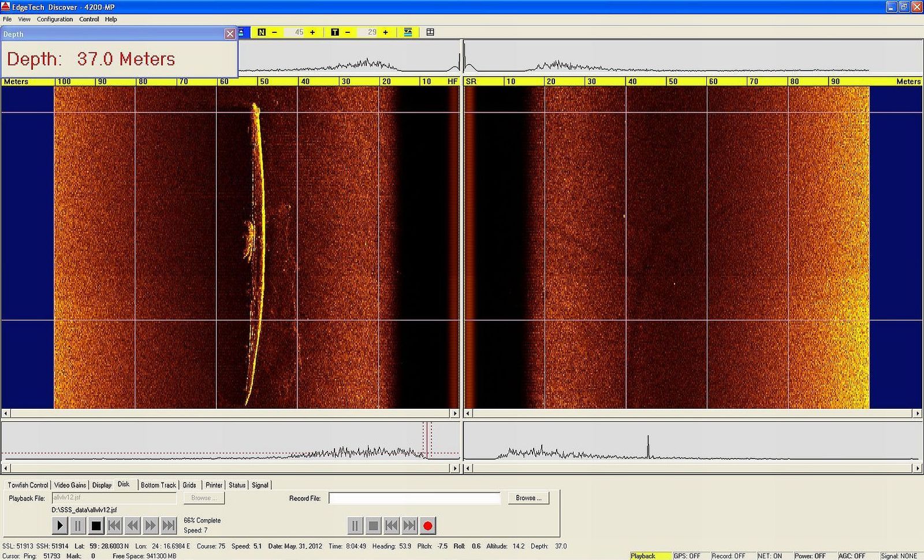The height and width of the screenshot is (560, 924).
Task: Click the T gain icon in toolbar
Action: click(x=335, y=32)
